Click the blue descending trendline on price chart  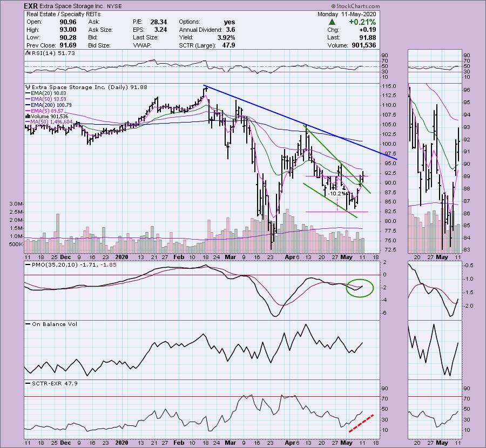300,122
